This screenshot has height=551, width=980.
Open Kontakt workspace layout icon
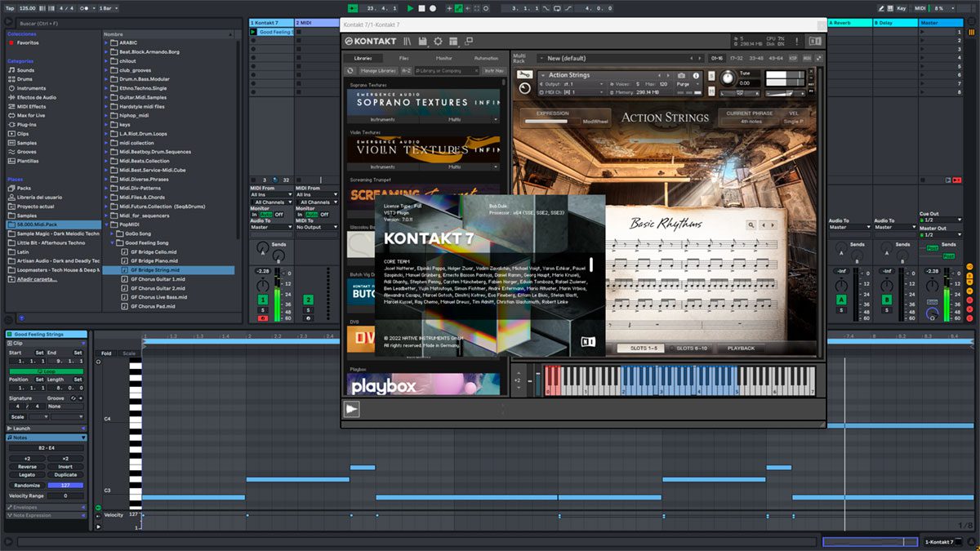click(453, 41)
